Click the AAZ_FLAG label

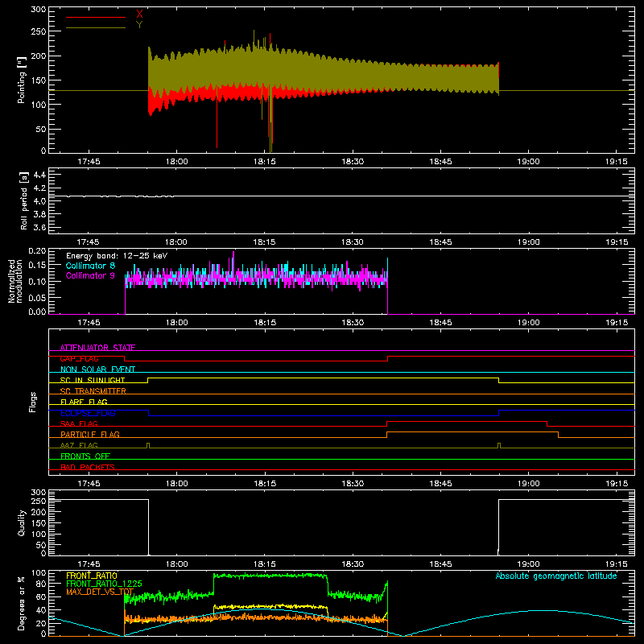click(79, 445)
